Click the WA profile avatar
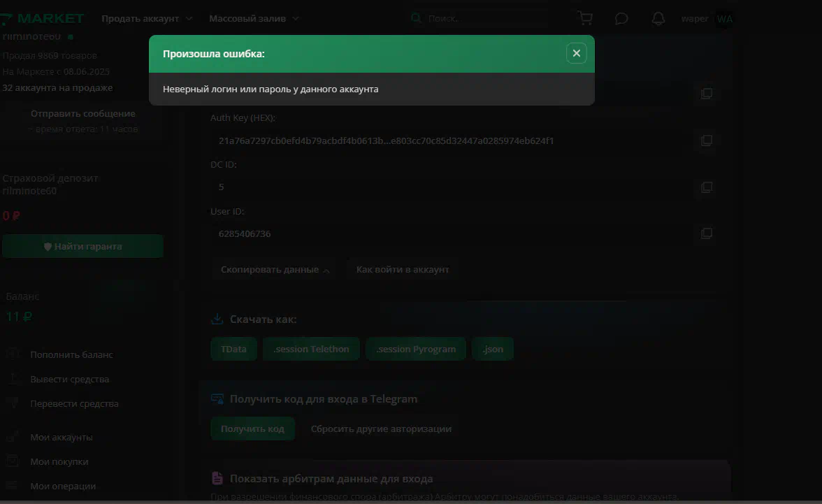Viewport: 822px width, 504px height. point(724,19)
